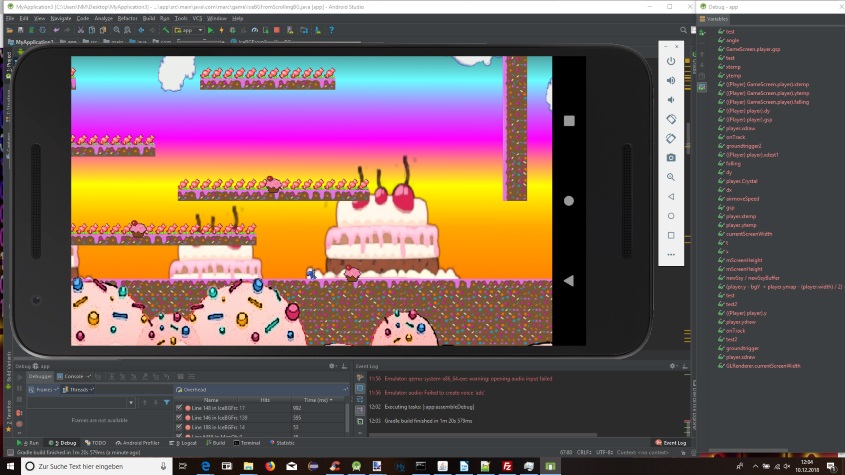The width and height of the screenshot is (845, 475).
Task: Select the Frames tab
Action: click(x=44, y=389)
